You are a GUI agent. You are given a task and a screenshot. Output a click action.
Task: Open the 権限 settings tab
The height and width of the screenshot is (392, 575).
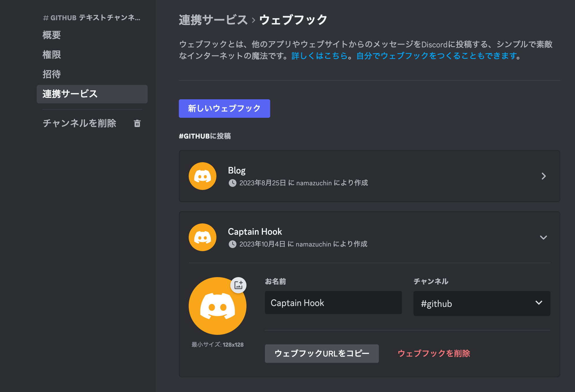click(52, 55)
